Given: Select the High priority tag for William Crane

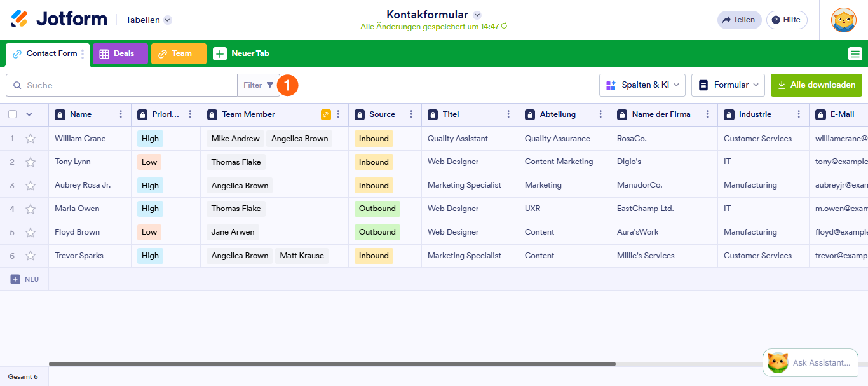Looking at the screenshot, I should 150,139.
